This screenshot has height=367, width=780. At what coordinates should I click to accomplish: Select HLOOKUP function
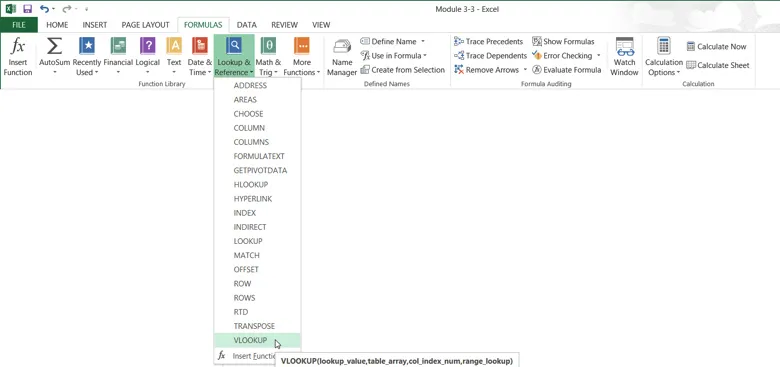point(257,184)
